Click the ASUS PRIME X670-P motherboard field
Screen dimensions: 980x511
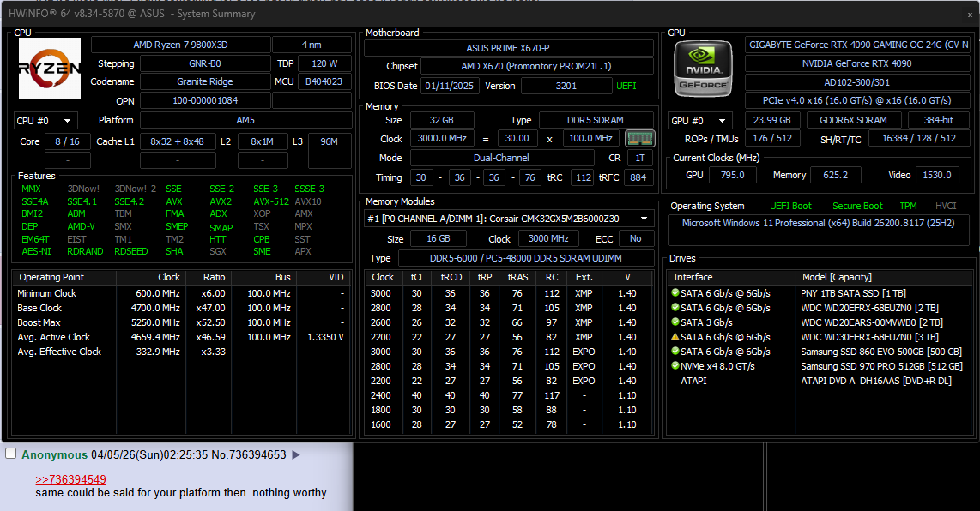point(509,48)
